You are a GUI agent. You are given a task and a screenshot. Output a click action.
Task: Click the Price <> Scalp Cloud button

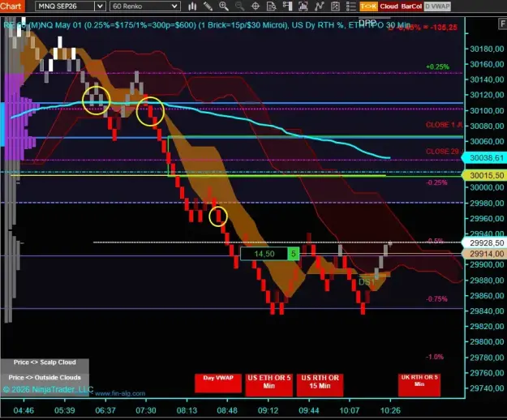click(45, 362)
